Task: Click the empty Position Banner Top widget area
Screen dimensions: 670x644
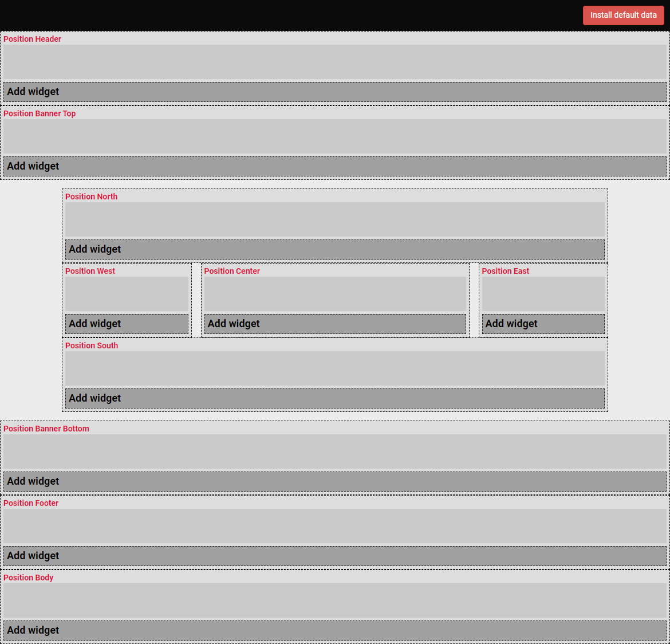Action: 335,136
